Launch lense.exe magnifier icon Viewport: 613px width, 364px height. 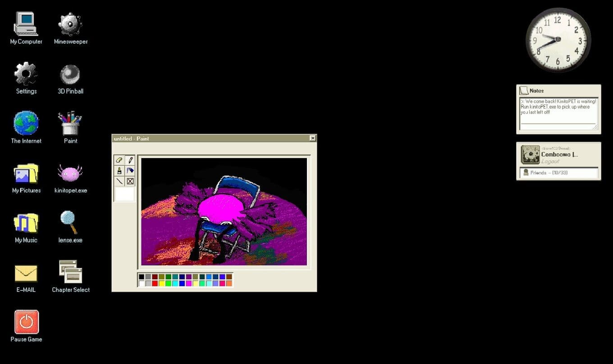(x=70, y=223)
